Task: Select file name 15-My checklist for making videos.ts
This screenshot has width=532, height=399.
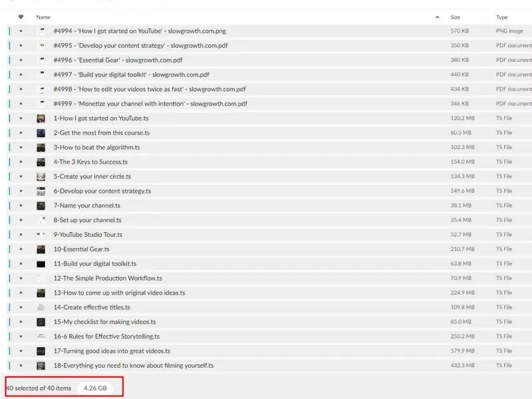Action: 104,322
